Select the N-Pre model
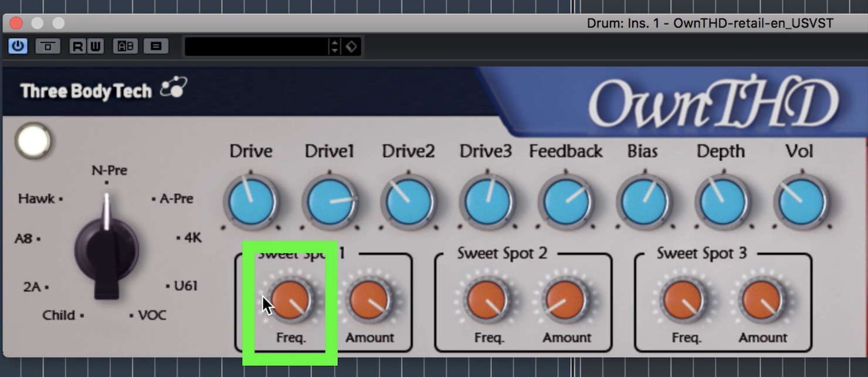Image resolution: width=868 pixels, height=377 pixels. coord(109,171)
